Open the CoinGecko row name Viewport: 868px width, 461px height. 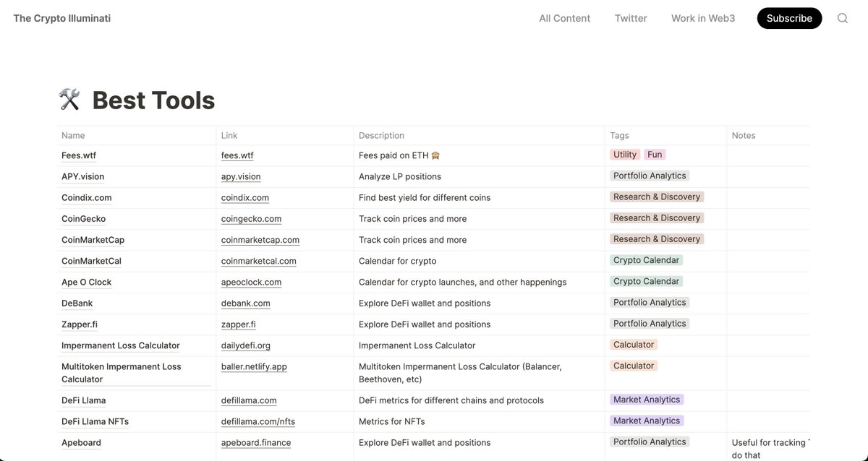click(83, 218)
